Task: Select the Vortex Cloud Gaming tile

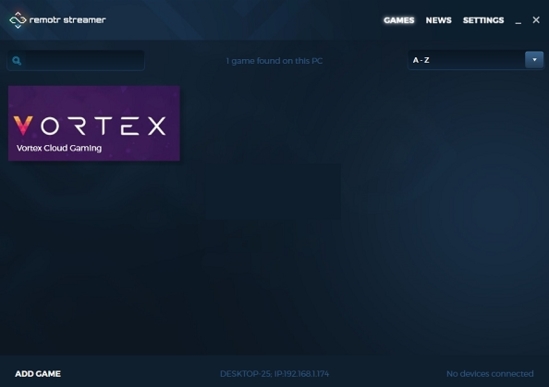Action: (x=94, y=123)
